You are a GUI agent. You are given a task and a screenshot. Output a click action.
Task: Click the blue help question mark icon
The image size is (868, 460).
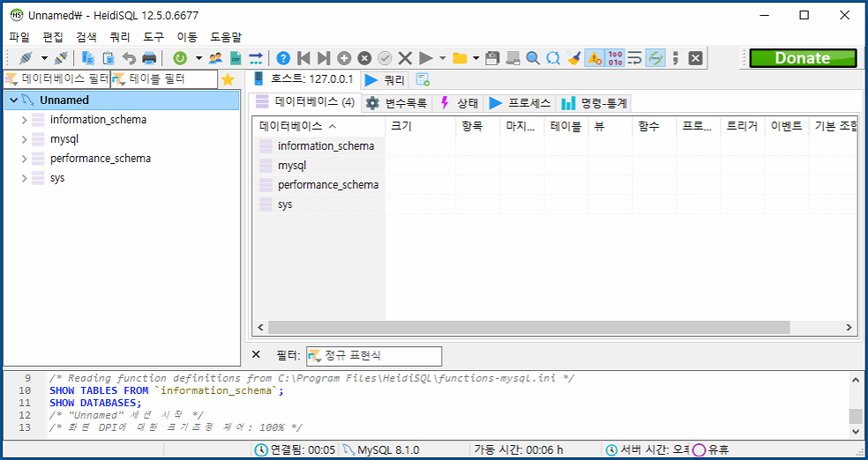[x=283, y=58]
